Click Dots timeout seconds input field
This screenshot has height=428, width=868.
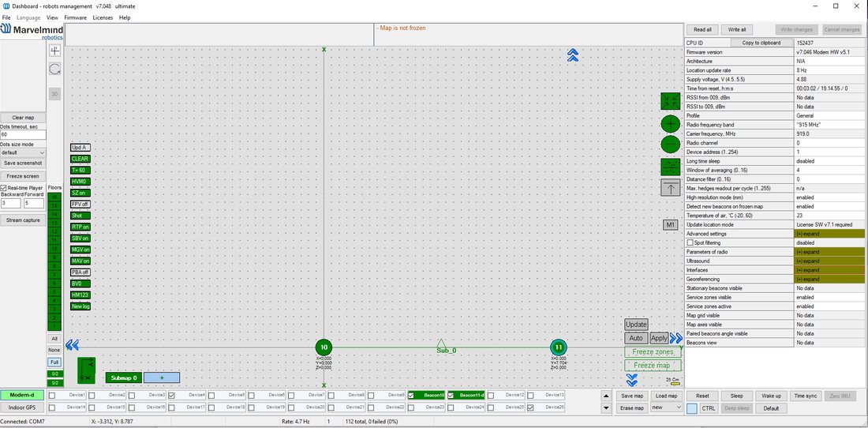(23, 134)
